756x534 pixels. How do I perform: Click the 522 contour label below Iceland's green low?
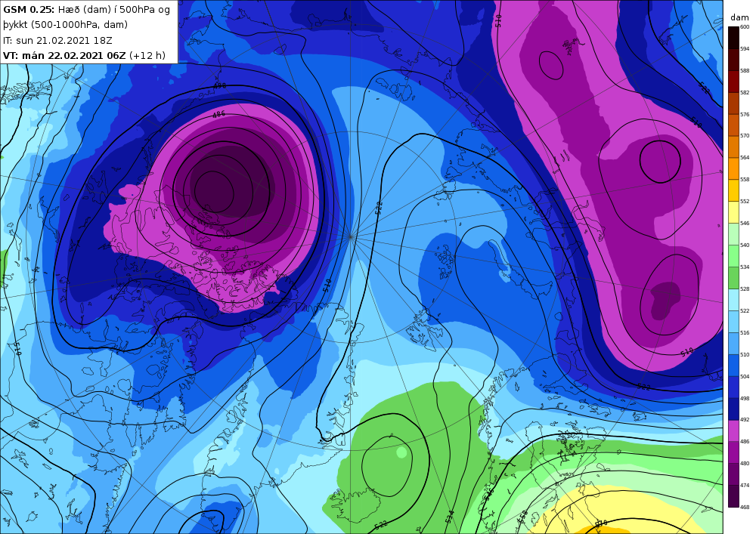click(381, 524)
